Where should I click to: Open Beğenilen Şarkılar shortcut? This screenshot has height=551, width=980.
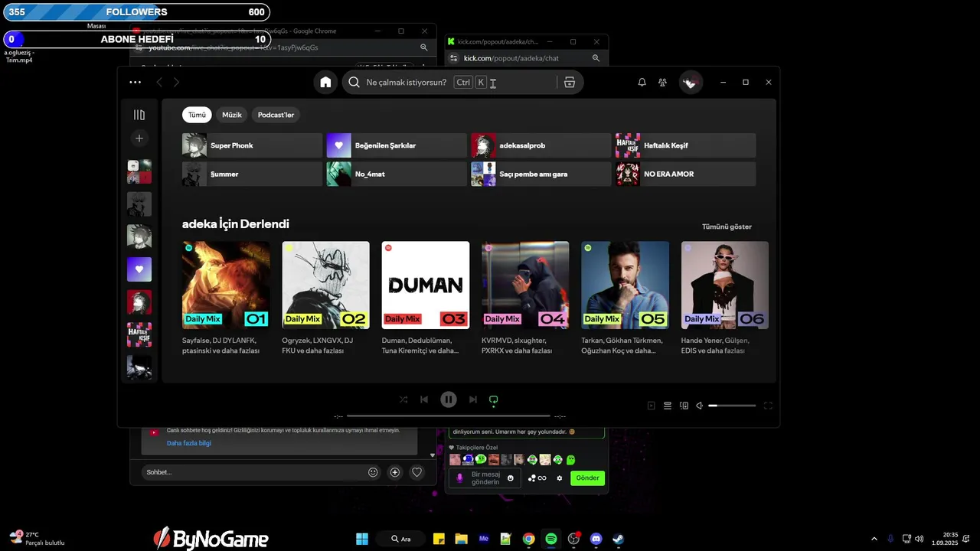(x=397, y=145)
